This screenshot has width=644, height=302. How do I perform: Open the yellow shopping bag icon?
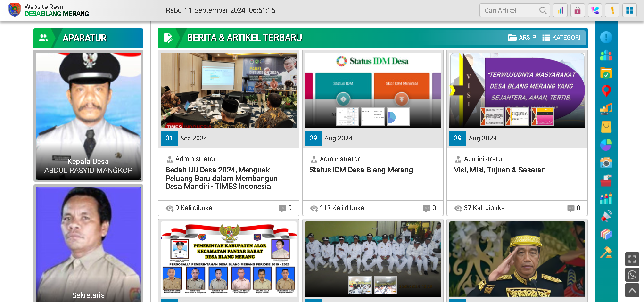(x=606, y=127)
